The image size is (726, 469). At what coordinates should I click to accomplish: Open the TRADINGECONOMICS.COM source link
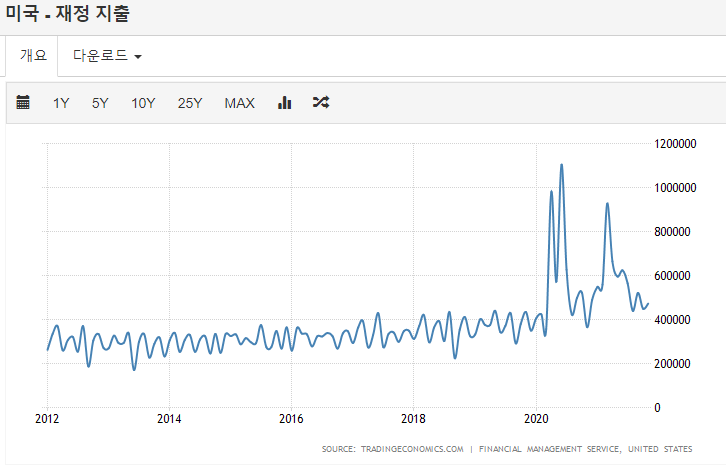[x=412, y=449]
